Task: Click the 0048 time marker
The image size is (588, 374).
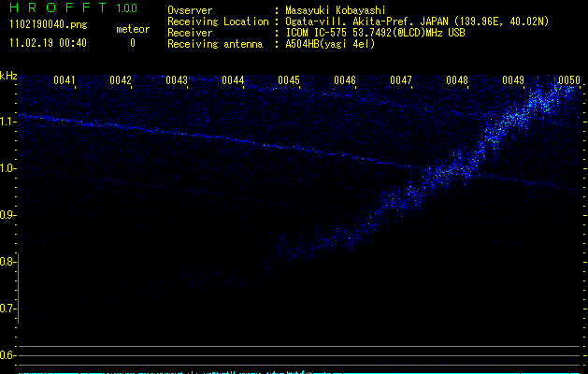Action: coord(457,80)
